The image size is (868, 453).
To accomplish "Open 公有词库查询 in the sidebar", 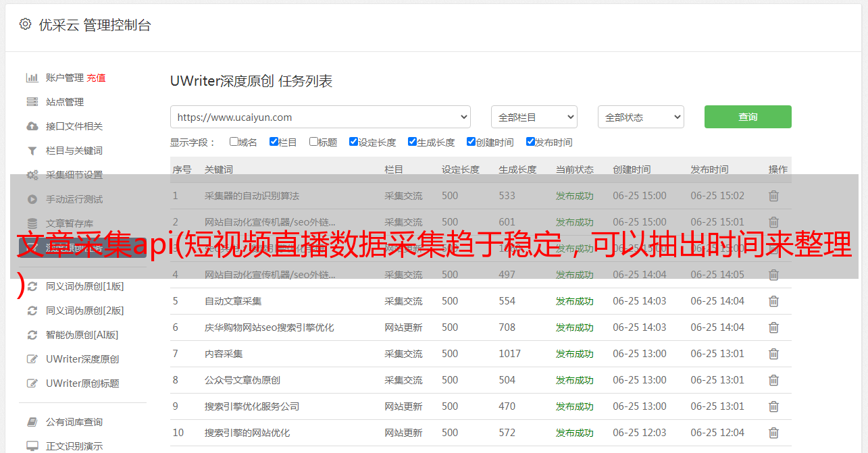I will tap(74, 422).
